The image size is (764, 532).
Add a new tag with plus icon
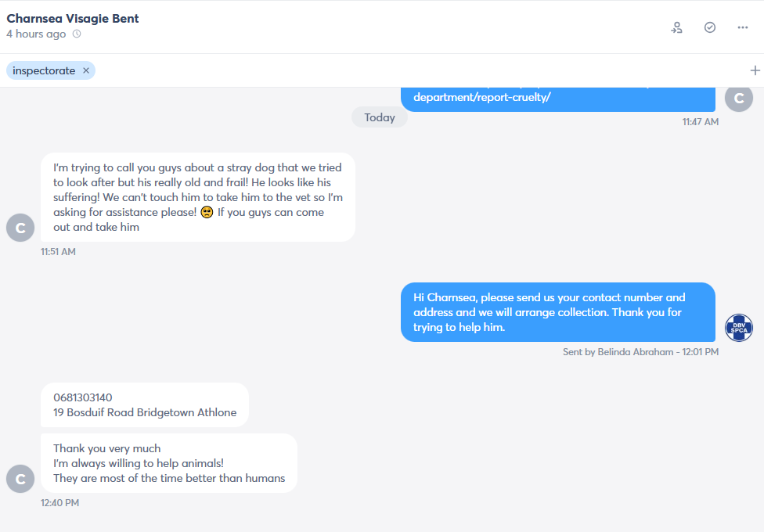[755, 70]
